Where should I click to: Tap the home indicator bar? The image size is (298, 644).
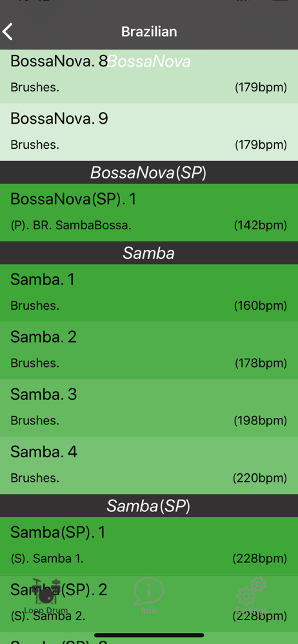[149, 635]
